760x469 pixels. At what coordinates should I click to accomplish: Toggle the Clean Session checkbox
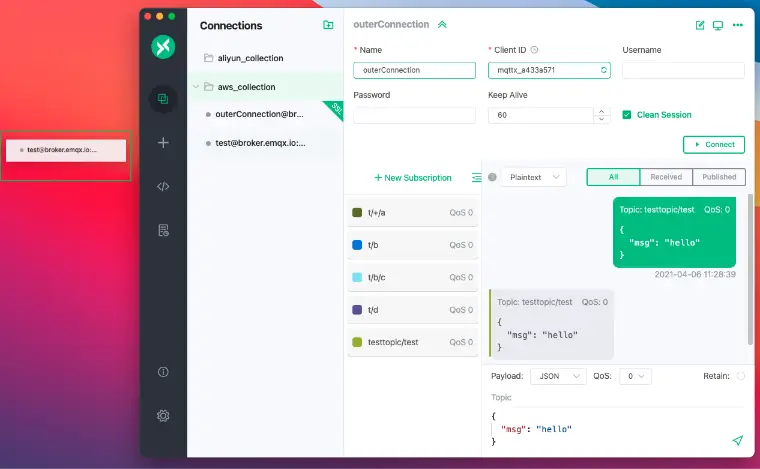tap(627, 115)
